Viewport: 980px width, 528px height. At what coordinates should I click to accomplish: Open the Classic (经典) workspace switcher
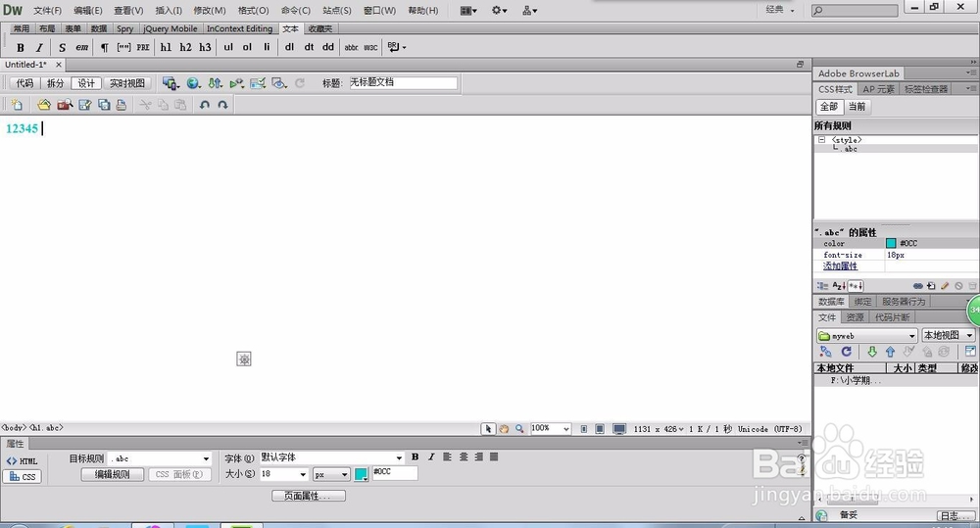point(781,10)
